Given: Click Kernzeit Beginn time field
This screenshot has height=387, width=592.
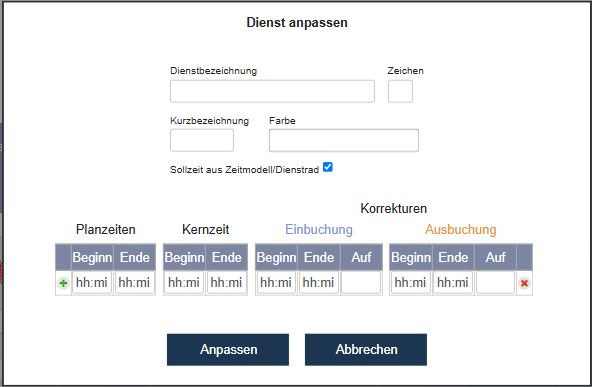Looking at the screenshot, I should pyautogui.click(x=184, y=282).
